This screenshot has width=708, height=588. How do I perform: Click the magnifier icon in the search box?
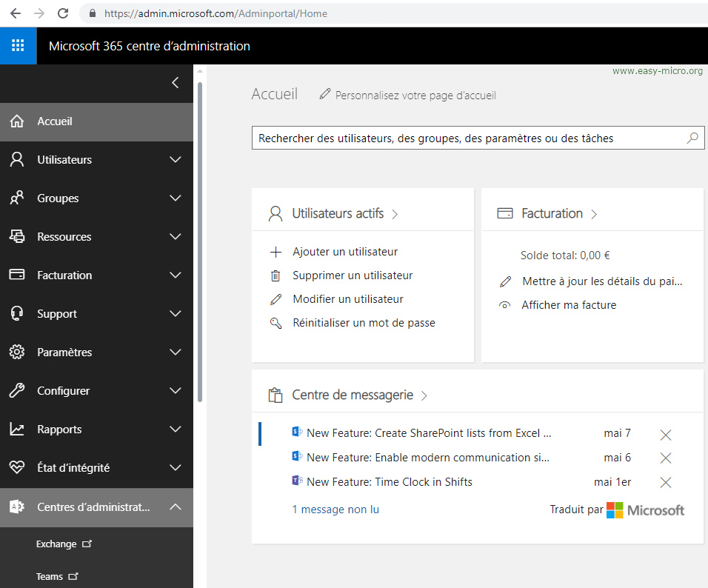pos(692,138)
